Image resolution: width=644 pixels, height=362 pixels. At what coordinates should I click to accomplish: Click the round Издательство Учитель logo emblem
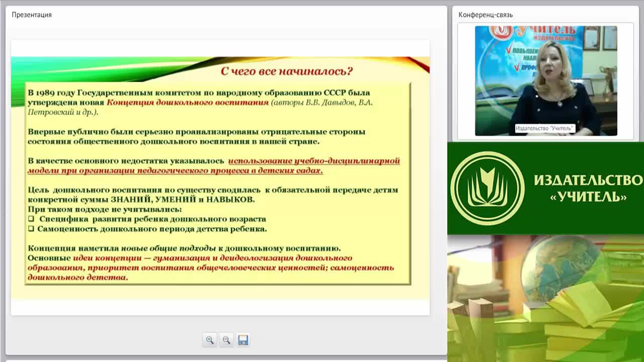[487, 188]
